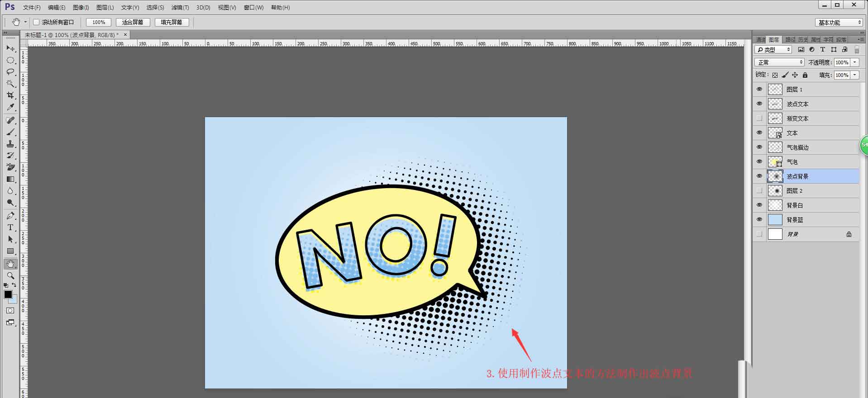Hide the 气泡 layer
Image resolution: width=868 pixels, height=398 pixels.
click(759, 162)
